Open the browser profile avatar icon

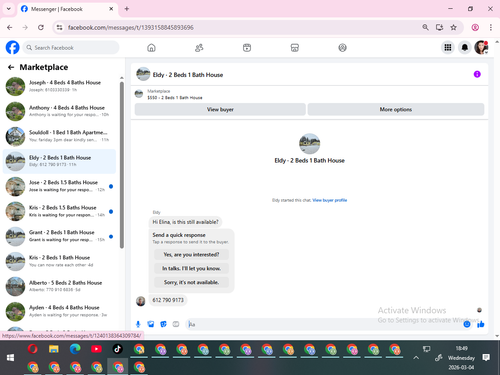pyautogui.click(x=475, y=27)
